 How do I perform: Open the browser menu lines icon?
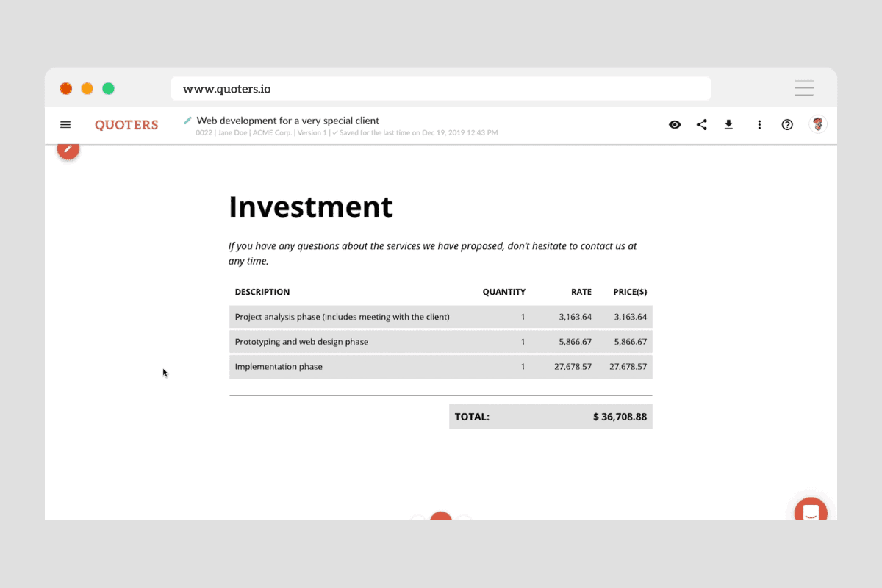(804, 88)
